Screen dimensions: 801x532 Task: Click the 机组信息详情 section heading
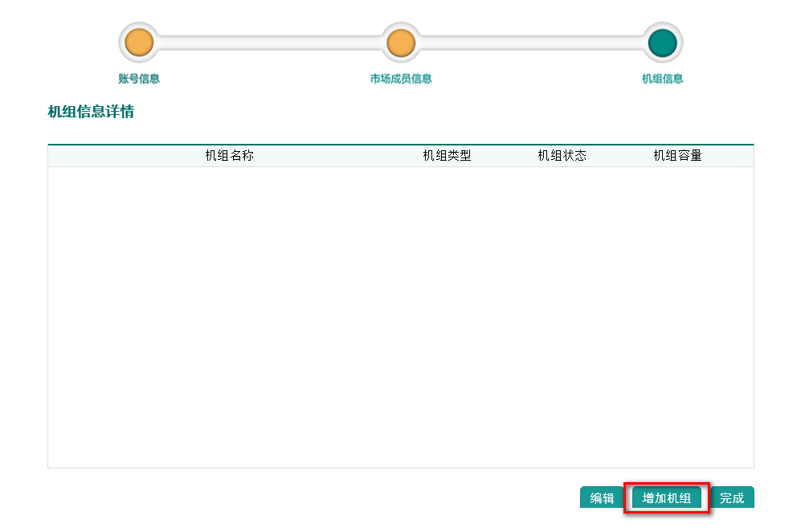[x=91, y=113]
